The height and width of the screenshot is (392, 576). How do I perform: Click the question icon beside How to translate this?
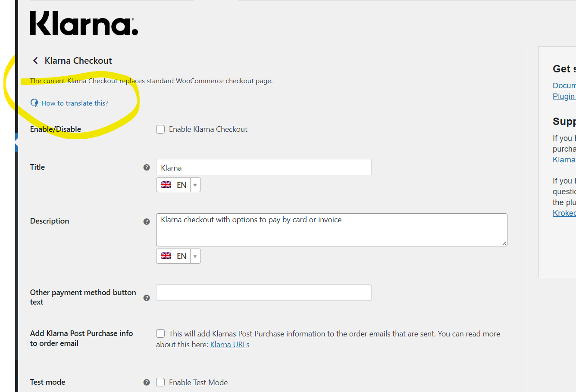pyautogui.click(x=34, y=103)
